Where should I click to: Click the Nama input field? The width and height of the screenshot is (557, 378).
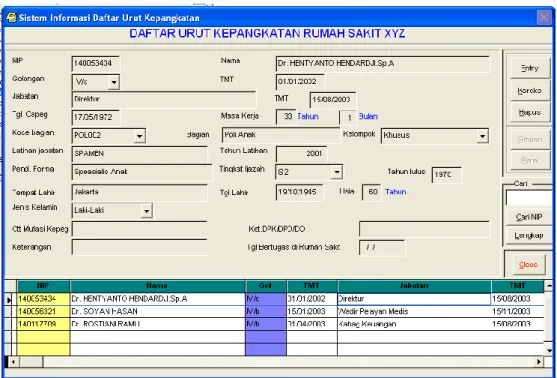(382, 64)
